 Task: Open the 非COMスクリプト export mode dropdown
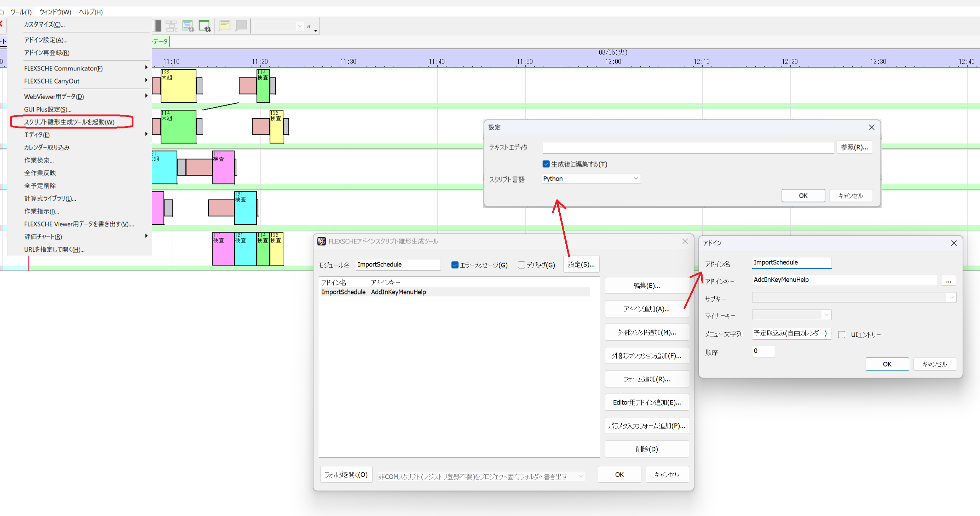(481, 476)
